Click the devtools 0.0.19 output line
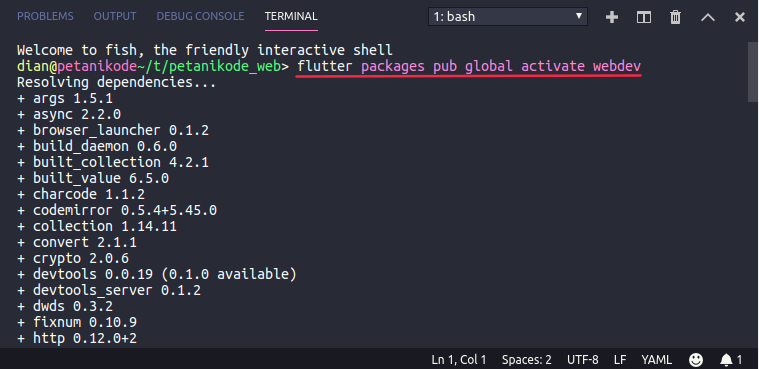 click(157, 275)
